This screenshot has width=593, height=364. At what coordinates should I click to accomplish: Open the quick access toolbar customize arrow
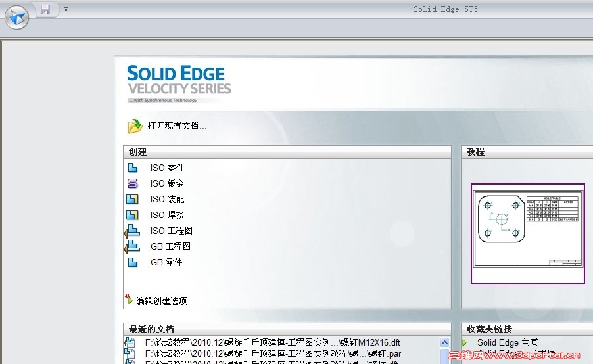coord(66,9)
